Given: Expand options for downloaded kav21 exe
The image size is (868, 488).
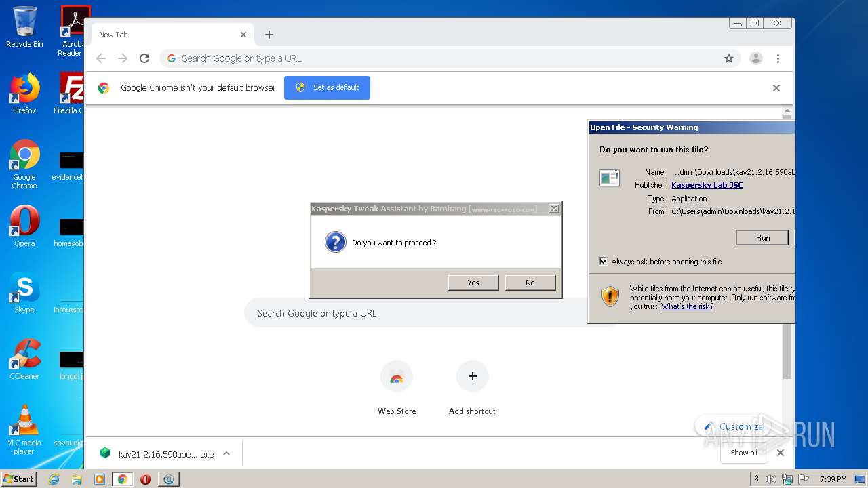Looking at the screenshot, I should (x=226, y=454).
